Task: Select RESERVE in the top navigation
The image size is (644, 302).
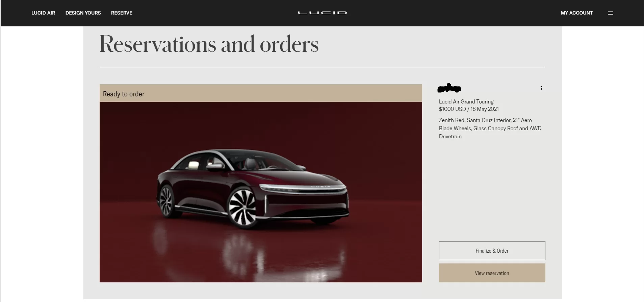Action: coord(122,13)
